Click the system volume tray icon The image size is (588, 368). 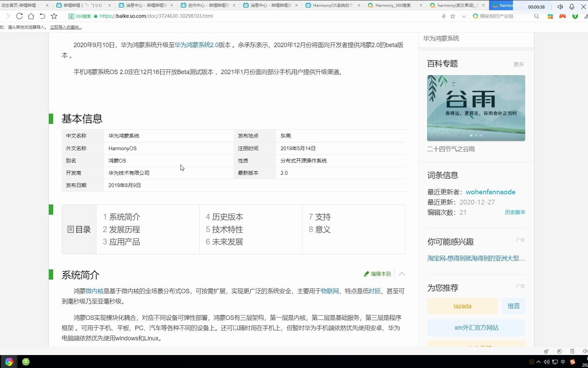click(x=546, y=362)
